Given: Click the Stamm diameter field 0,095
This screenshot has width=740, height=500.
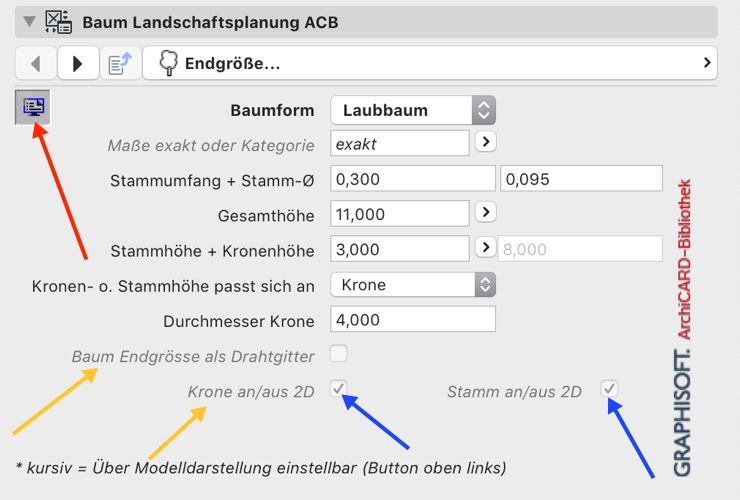Looking at the screenshot, I should pyautogui.click(x=581, y=179).
